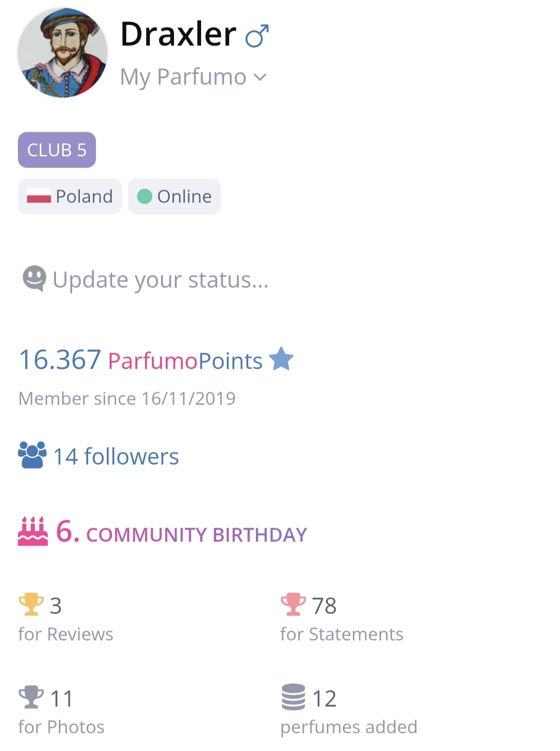This screenshot has height=751, width=560.
Task: Click the perfumes added database icon
Action: pos(293,697)
